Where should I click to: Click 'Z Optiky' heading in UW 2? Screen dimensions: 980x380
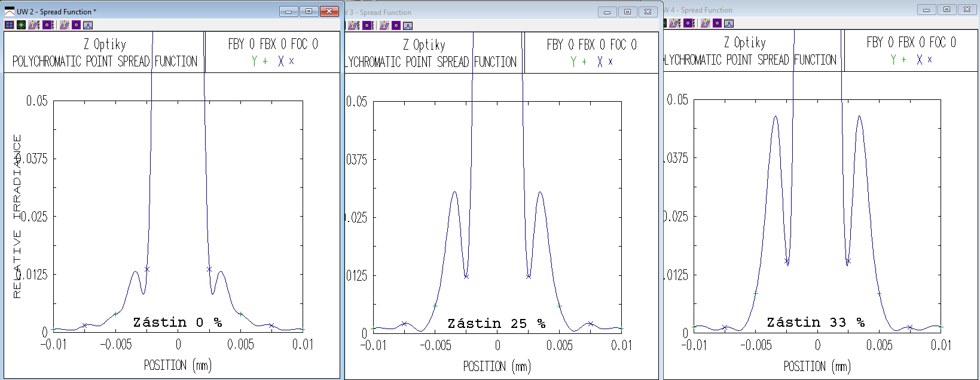(x=105, y=44)
